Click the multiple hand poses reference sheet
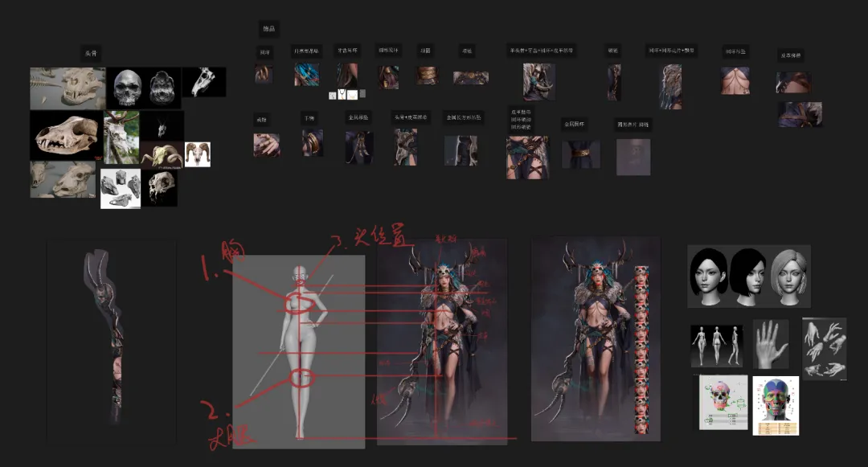Viewport: 868px width, 467px height. click(x=824, y=349)
